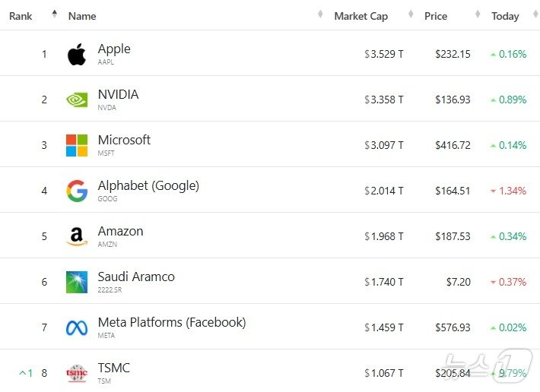540x392 pixels.
Task: Click the NVDA ticker symbol
Action: click(107, 108)
